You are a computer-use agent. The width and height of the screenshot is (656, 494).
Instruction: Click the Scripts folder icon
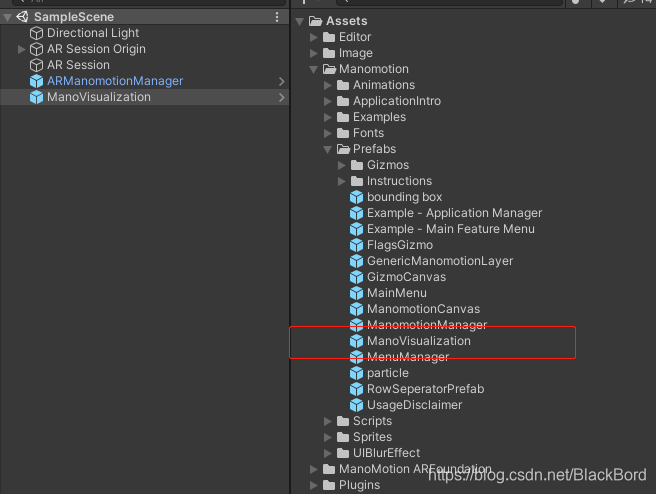(x=343, y=421)
